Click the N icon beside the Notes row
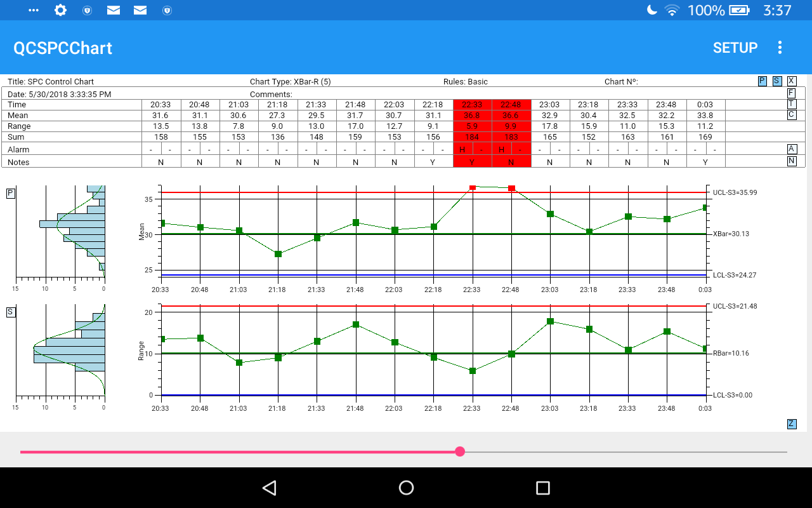812x508 pixels. (792, 161)
